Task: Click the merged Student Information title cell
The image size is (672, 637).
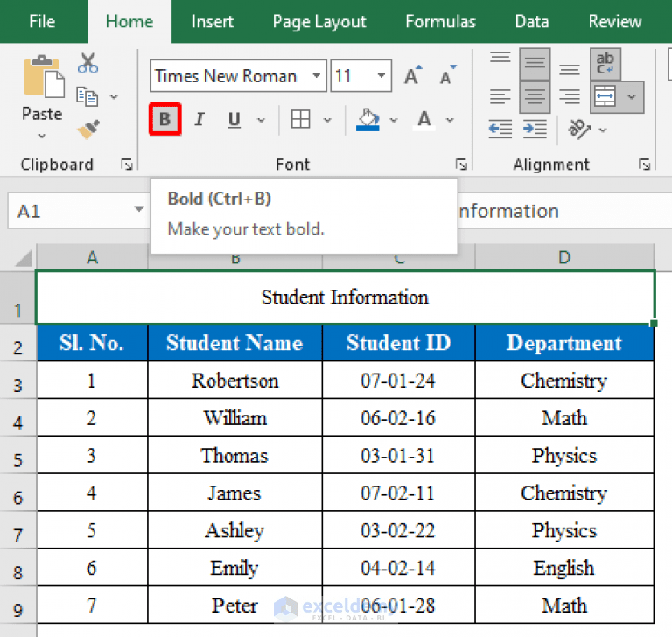Action: click(345, 297)
